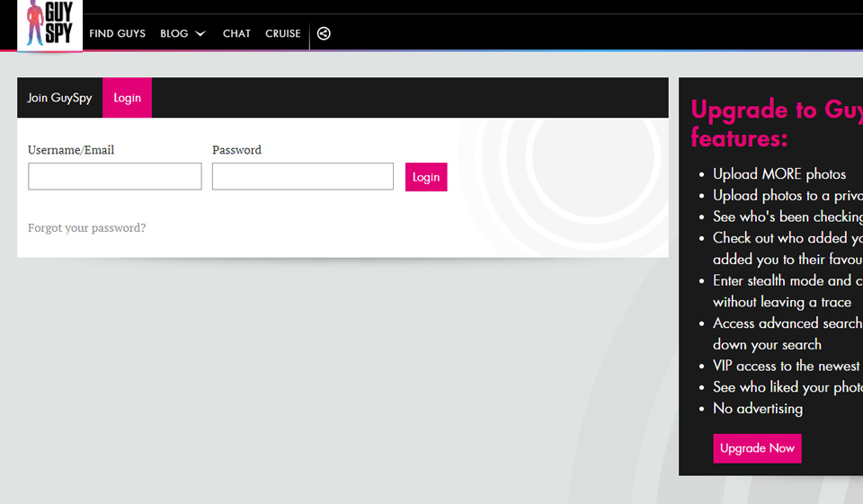Follow the Forgot your password link
The height and width of the screenshot is (504, 863).
(x=86, y=228)
